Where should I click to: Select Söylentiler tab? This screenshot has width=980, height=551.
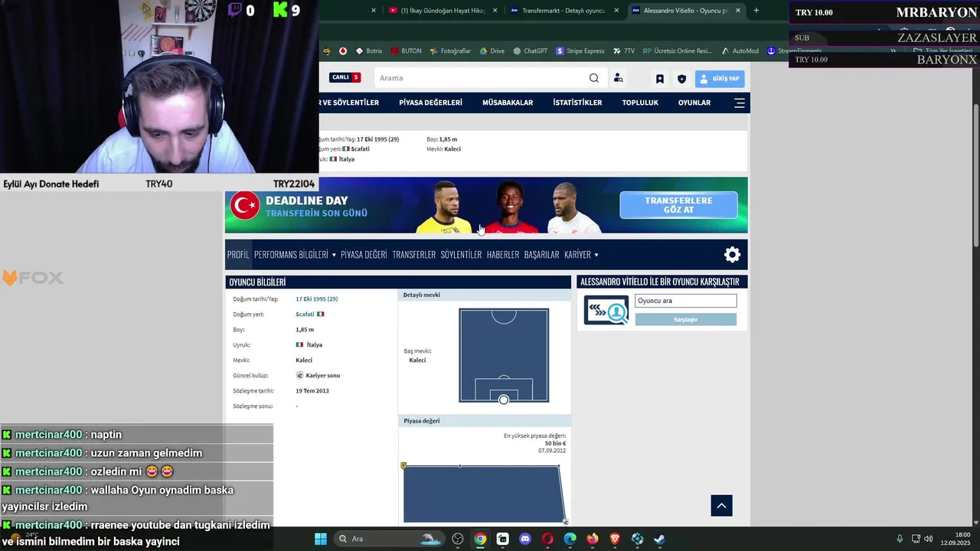[x=461, y=255]
